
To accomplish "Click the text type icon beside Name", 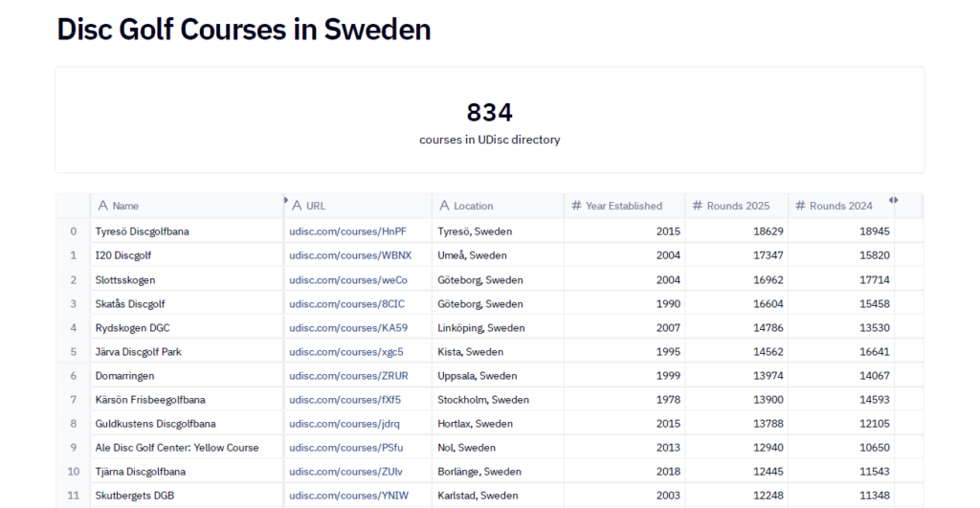I will tap(102, 206).
